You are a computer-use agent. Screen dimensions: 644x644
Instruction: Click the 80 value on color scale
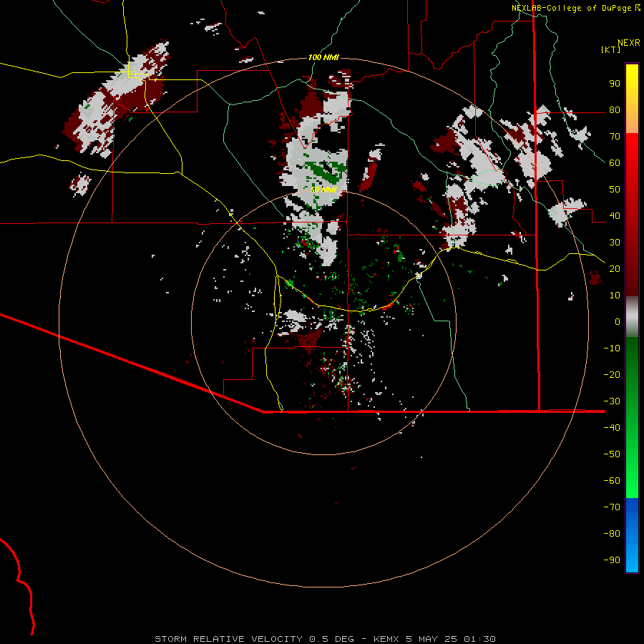615,110
